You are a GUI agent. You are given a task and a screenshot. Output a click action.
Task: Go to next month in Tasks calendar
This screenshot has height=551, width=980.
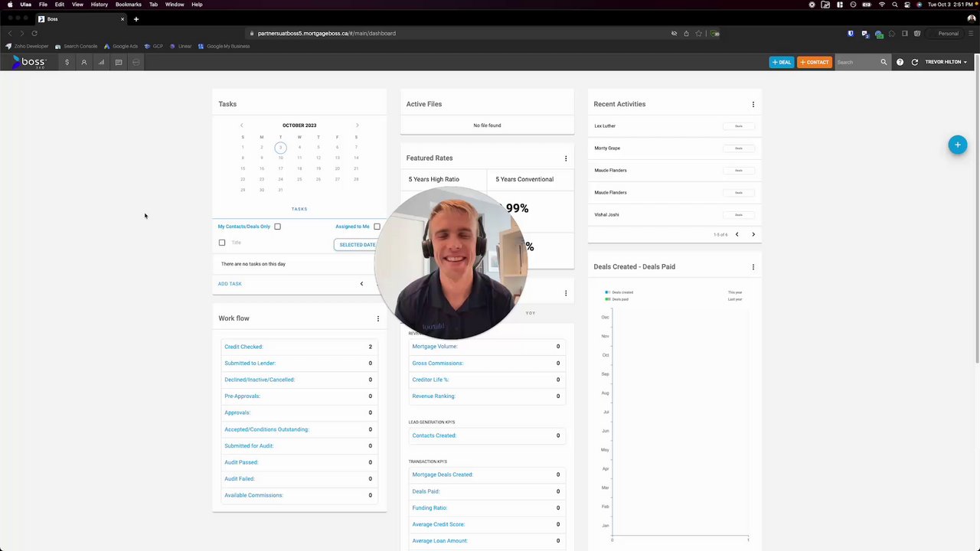click(x=357, y=126)
